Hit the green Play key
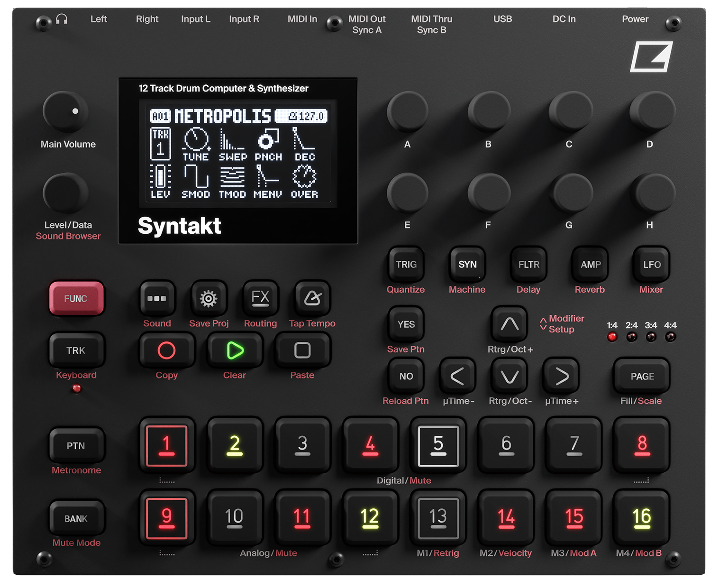Viewport: 719px width, 588px height. (x=235, y=350)
